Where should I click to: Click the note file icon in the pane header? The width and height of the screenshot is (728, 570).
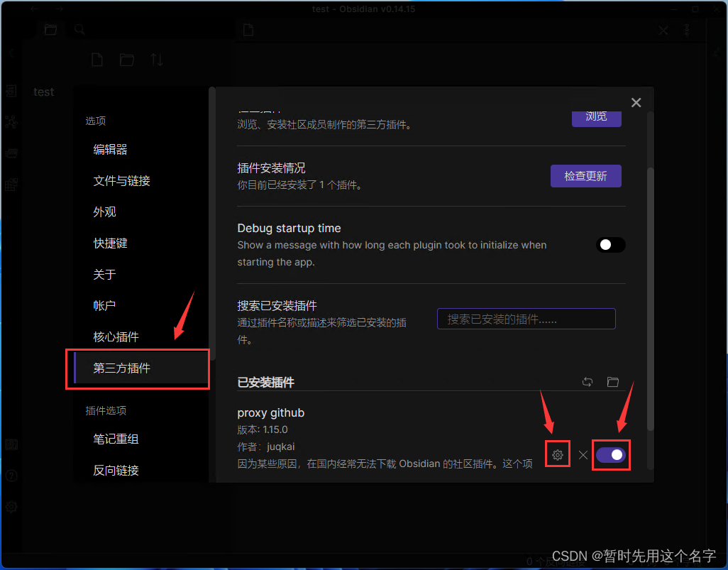tap(248, 30)
